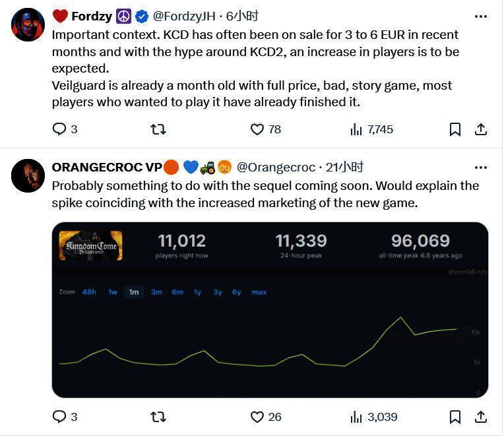This screenshot has width=504, height=436.
Task: View analytics of Fordzy's tweet
Action: (x=357, y=129)
